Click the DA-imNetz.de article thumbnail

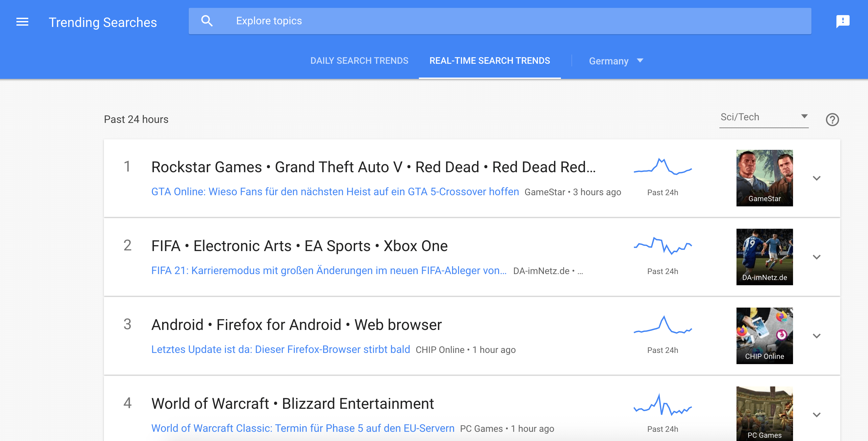click(764, 257)
